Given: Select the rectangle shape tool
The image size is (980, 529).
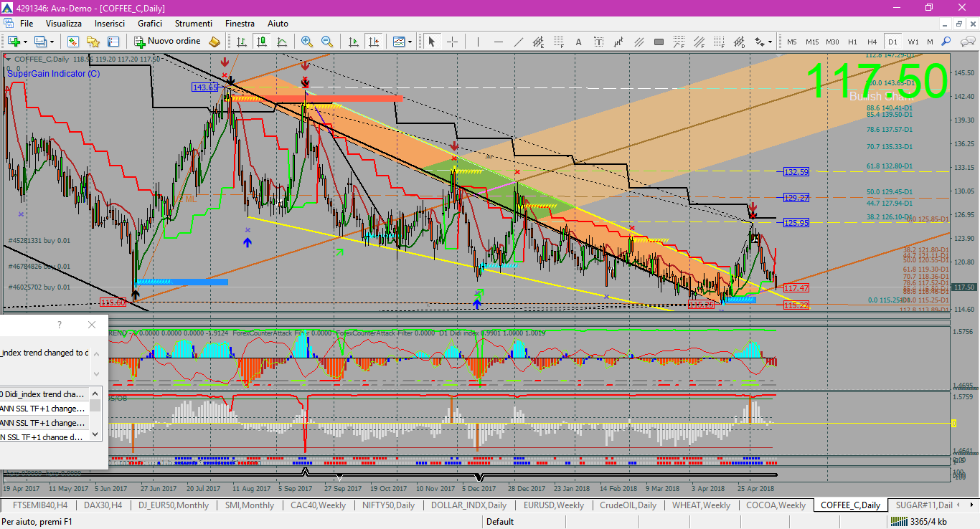Looking at the screenshot, I should pos(659,42).
